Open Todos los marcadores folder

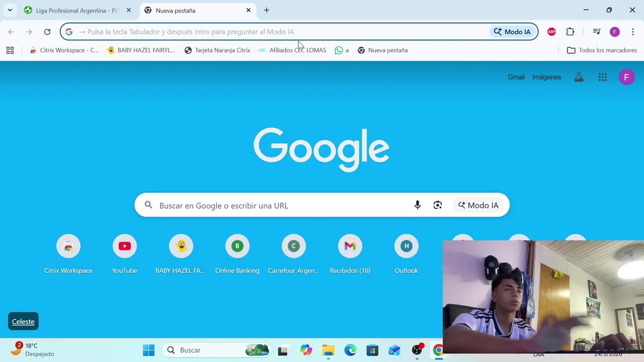pos(602,50)
